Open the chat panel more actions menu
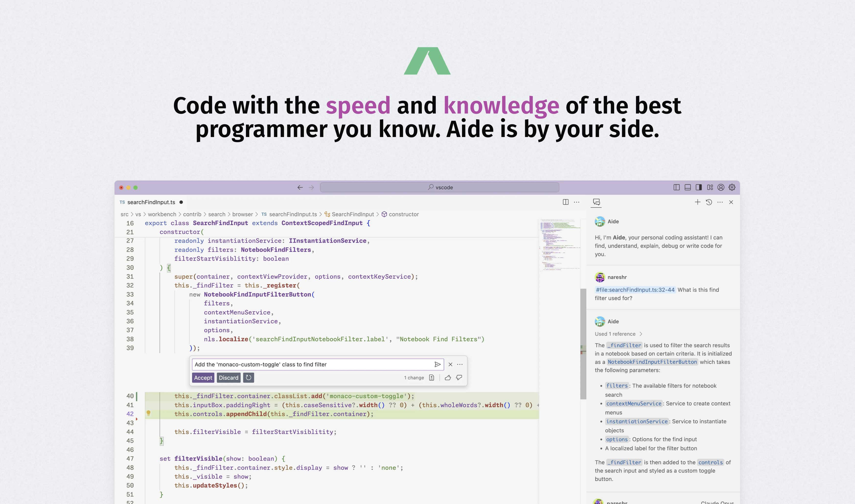This screenshot has width=855, height=504. pyautogui.click(x=720, y=202)
